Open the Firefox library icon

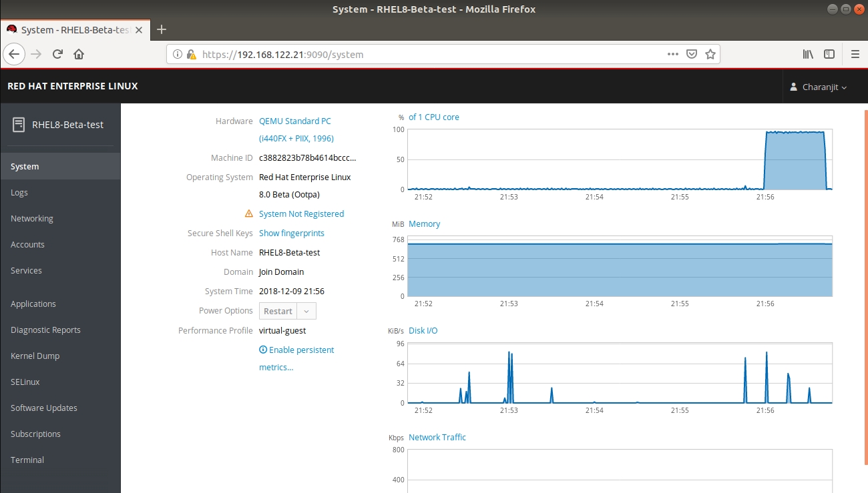coord(808,54)
